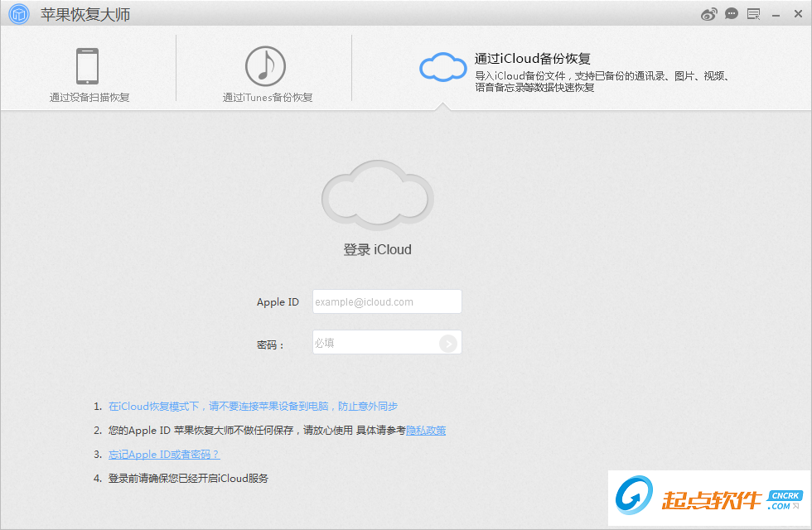The height and width of the screenshot is (530, 812).
Task: Open the menu list icon in title bar
Action: click(753, 15)
